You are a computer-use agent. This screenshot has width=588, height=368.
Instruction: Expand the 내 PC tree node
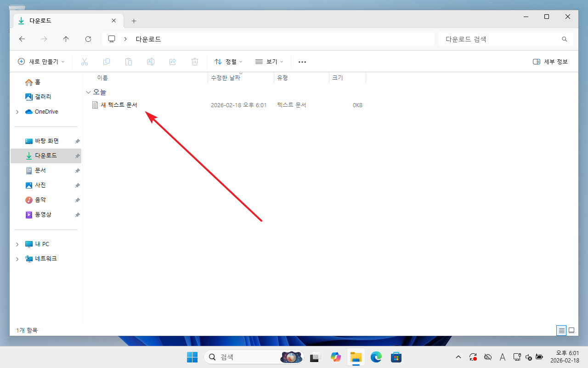[x=17, y=244]
